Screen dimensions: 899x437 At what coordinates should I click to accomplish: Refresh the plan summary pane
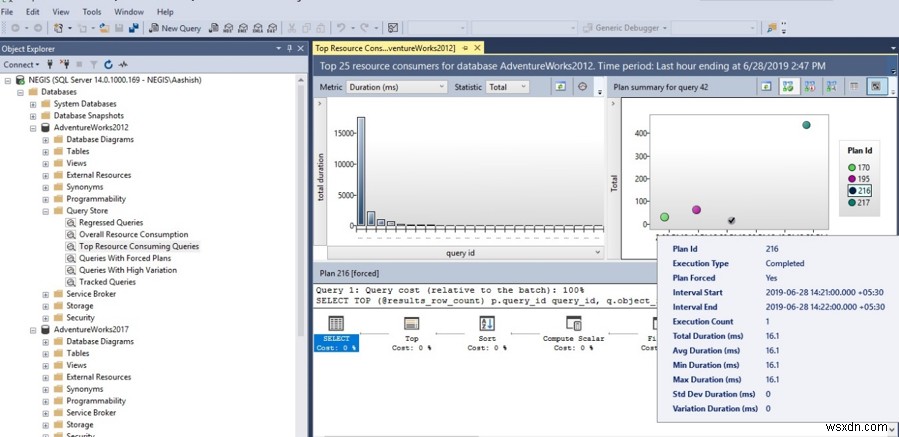pos(767,87)
